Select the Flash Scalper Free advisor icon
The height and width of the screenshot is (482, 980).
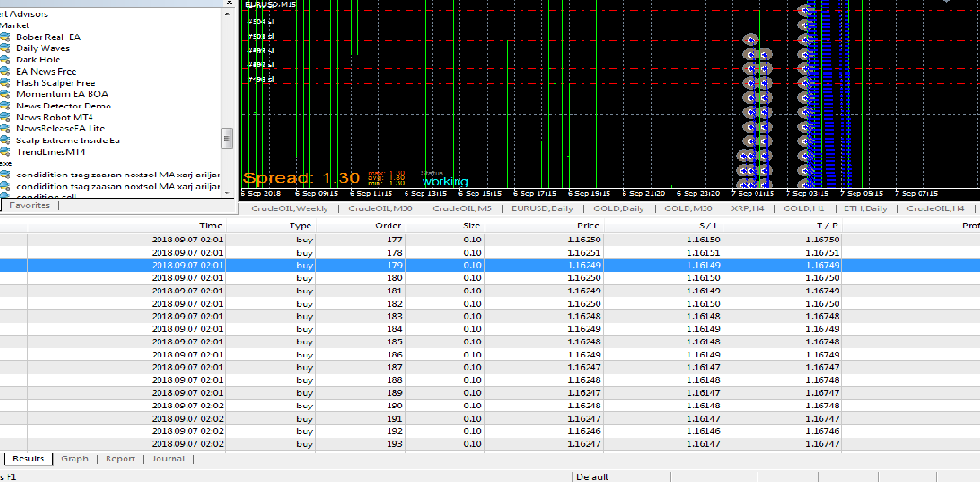pyautogui.click(x=6, y=83)
